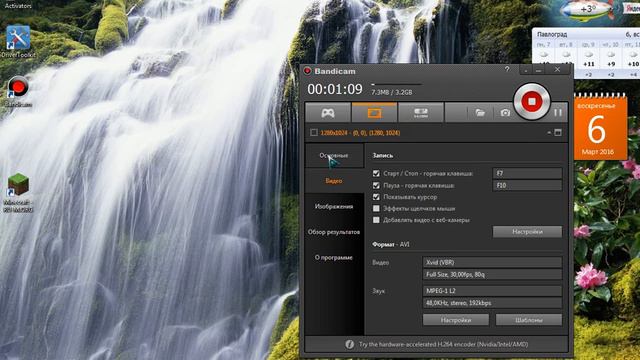The image size is (640, 360).
Task: Click the F10 pause hotkey field
Action: (x=527, y=185)
